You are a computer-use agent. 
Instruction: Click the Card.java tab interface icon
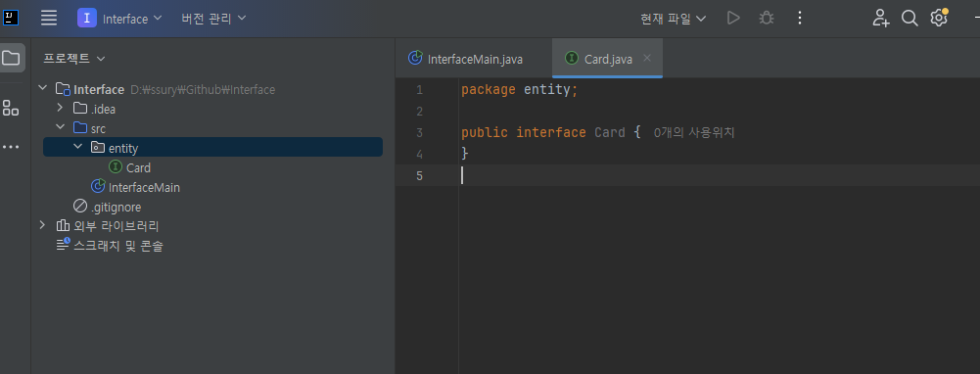(x=571, y=58)
